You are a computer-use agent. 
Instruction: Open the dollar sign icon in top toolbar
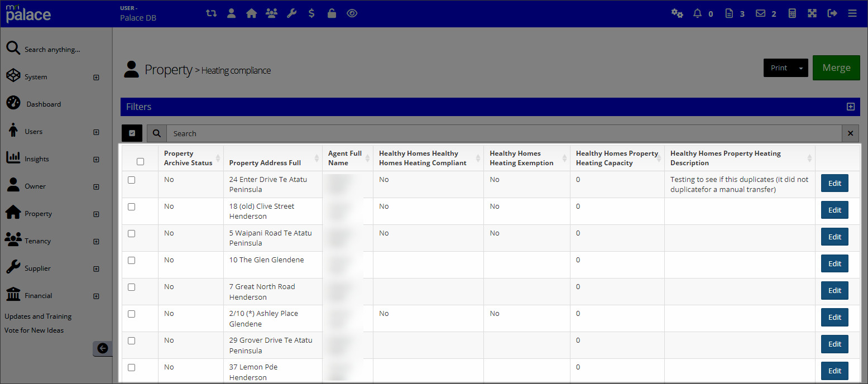point(311,13)
